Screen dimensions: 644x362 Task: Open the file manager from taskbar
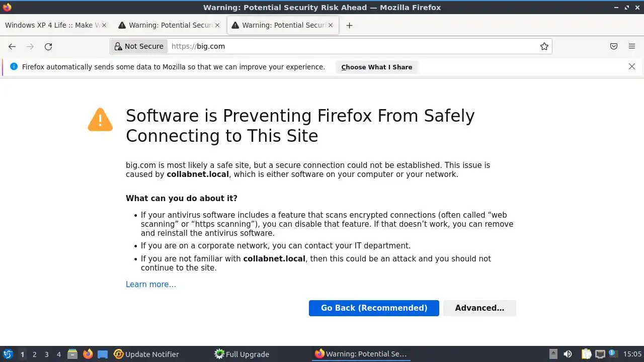72,354
